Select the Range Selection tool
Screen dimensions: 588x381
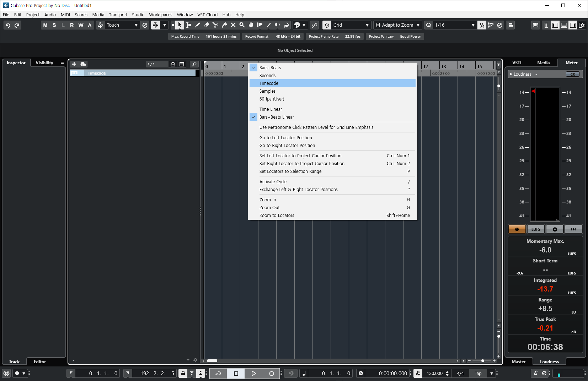click(x=189, y=25)
